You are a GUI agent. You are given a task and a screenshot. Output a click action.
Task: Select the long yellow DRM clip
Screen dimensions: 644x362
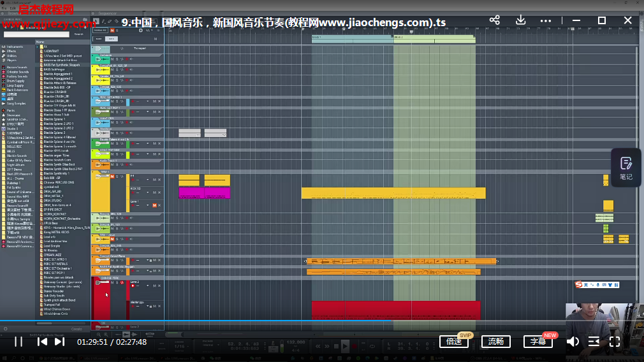393,193
